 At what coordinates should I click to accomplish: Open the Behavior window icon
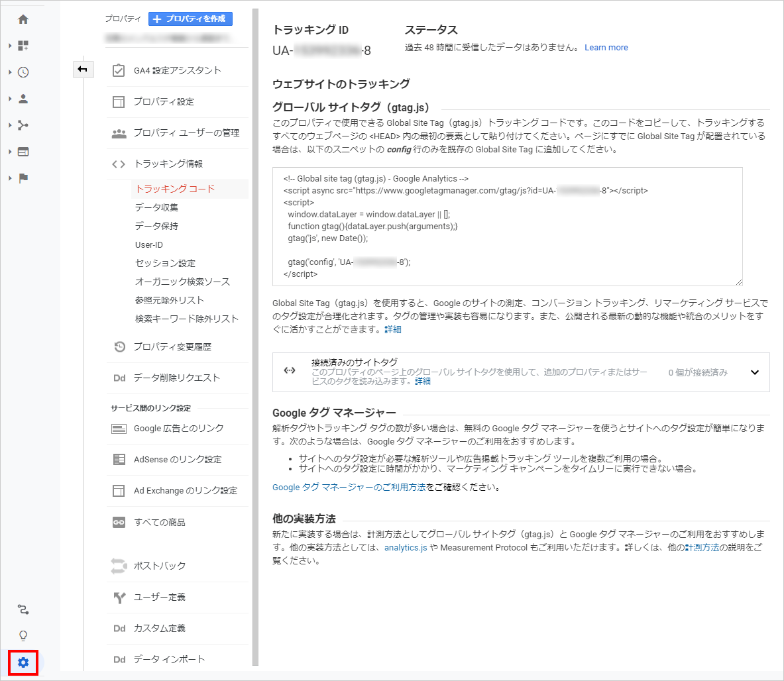(x=23, y=152)
